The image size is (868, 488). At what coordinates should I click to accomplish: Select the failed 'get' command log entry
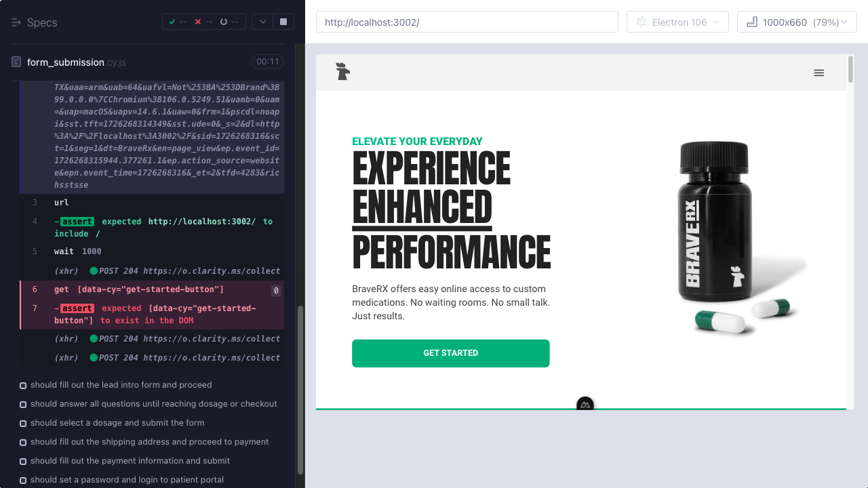139,289
